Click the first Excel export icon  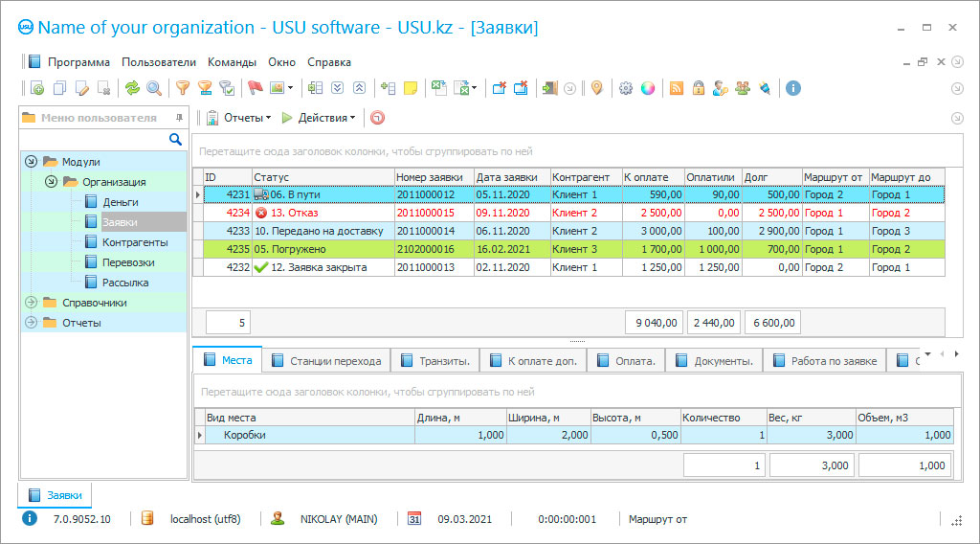click(x=439, y=88)
